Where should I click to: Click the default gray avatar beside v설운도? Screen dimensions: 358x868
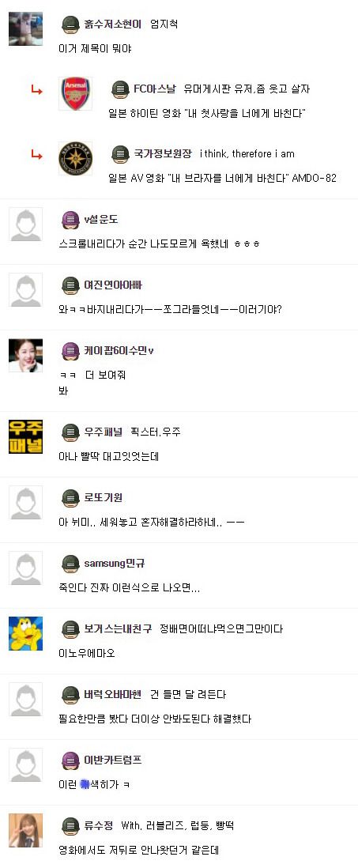25,225
